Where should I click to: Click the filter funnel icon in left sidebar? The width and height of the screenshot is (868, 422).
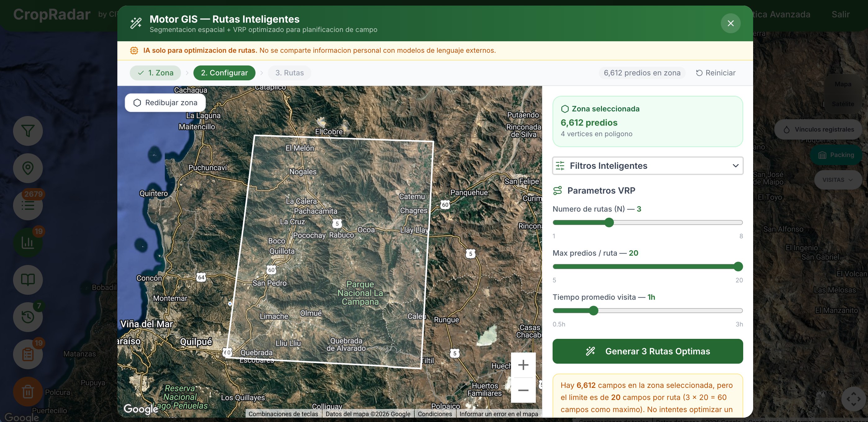coord(28,131)
